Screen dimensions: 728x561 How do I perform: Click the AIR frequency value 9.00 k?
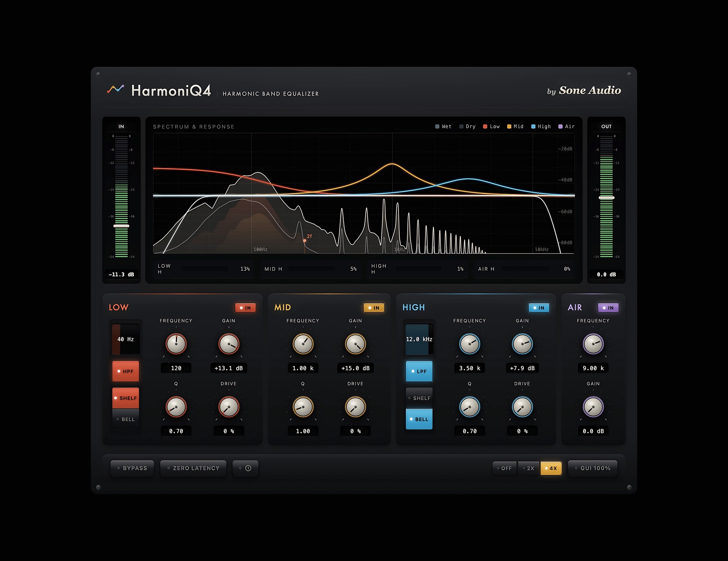(x=593, y=368)
